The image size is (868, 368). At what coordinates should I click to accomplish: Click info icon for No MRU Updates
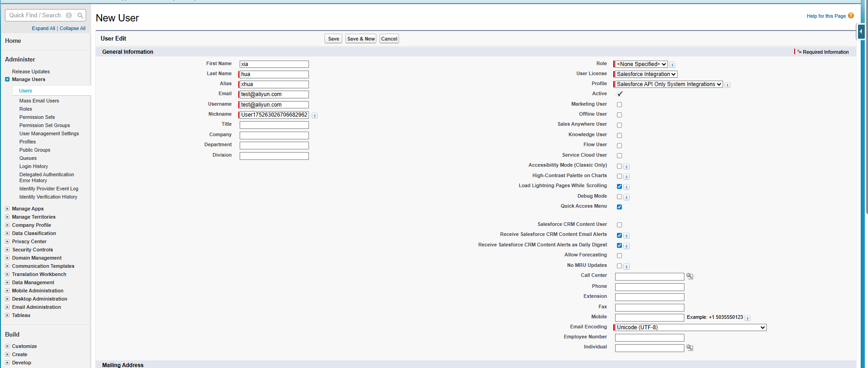627,266
